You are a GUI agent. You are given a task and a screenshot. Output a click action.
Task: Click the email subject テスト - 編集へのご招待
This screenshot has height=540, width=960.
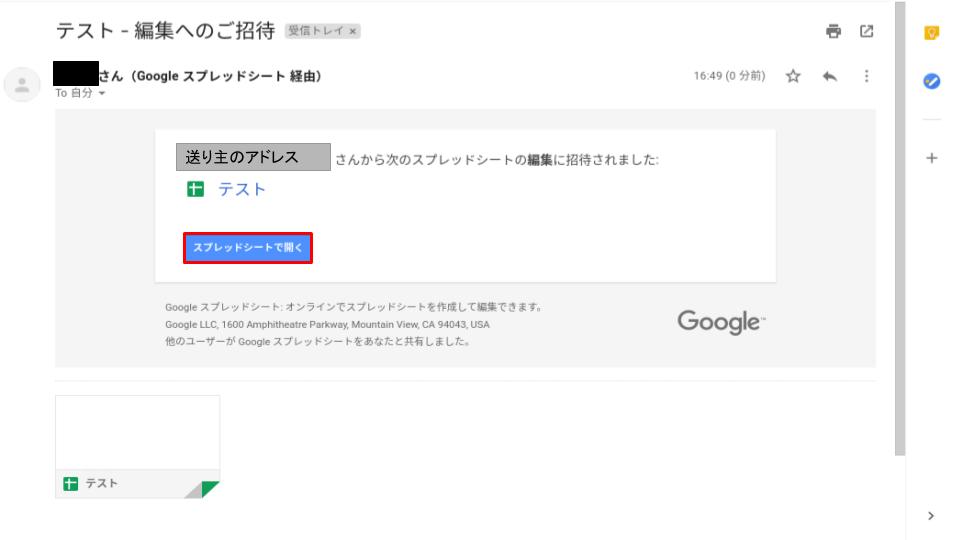tap(165, 31)
